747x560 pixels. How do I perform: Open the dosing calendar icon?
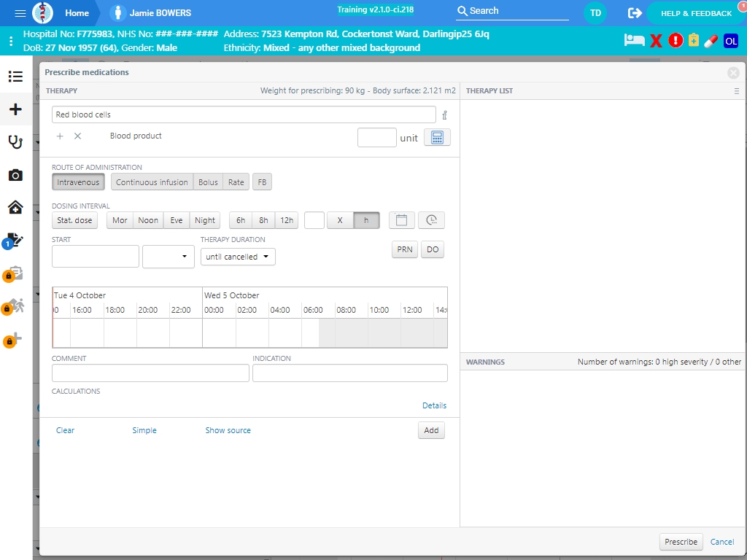(402, 220)
